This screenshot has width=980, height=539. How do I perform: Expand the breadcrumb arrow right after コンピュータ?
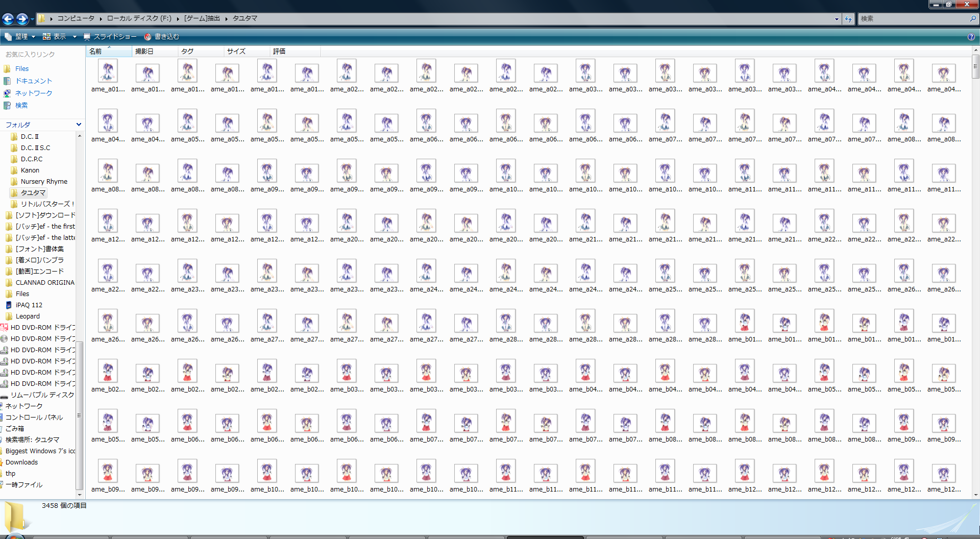tap(101, 19)
